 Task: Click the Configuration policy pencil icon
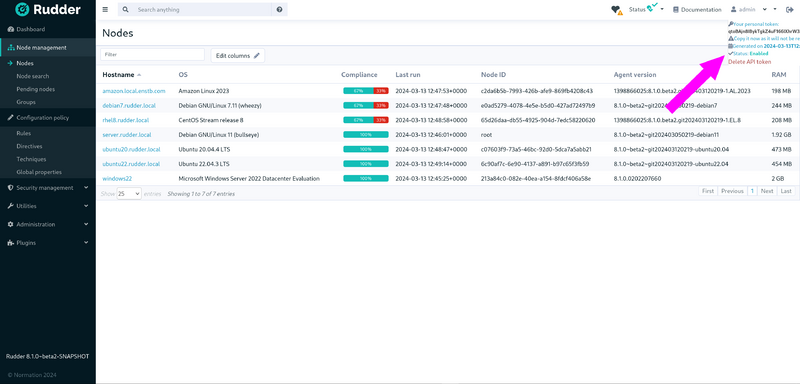point(11,118)
